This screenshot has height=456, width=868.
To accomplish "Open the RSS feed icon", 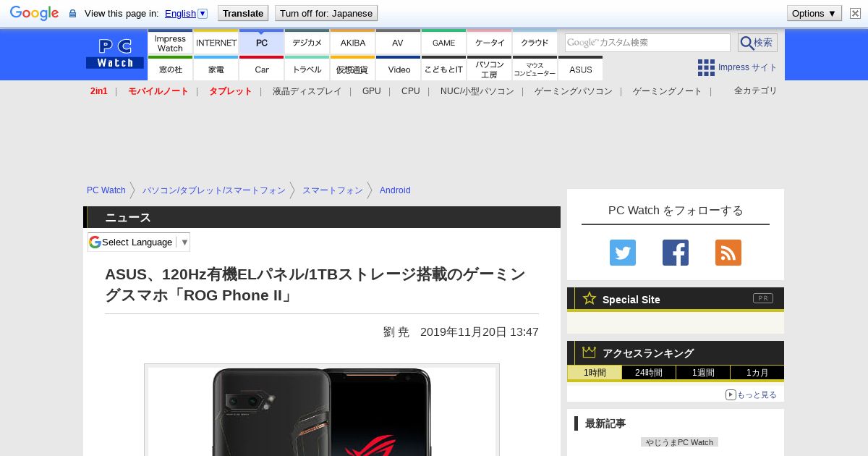I will [x=728, y=253].
